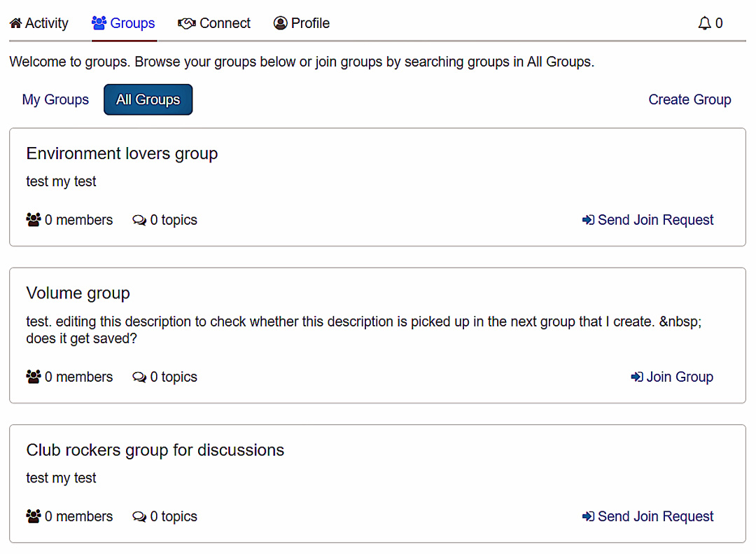Click join arrow icon for Volume group
Image resolution: width=756 pixels, height=554 pixels.
(637, 377)
